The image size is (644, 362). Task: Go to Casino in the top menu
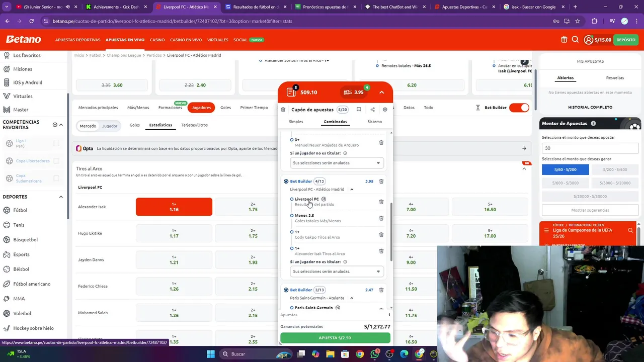(x=157, y=40)
